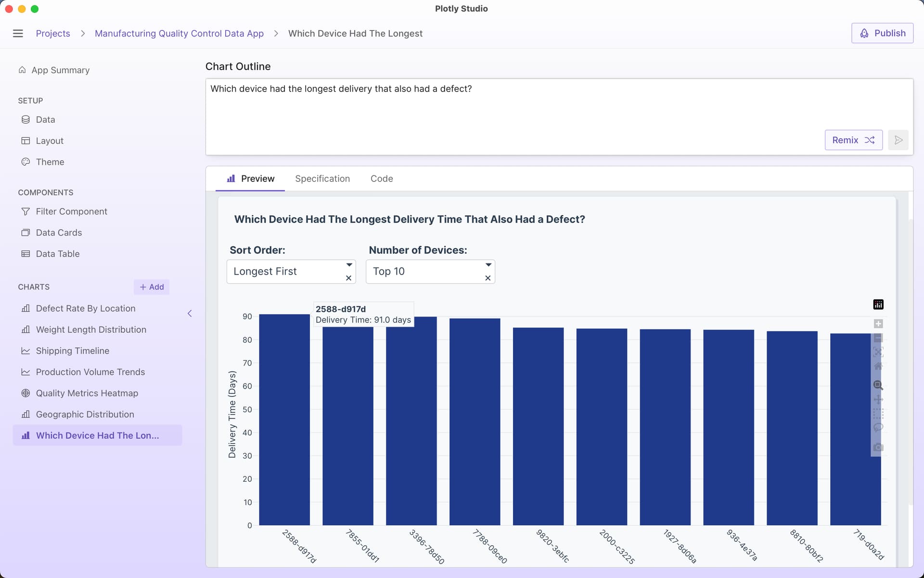Add a new chart
This screenshot has height=578, width=924.
click(152, 287)
